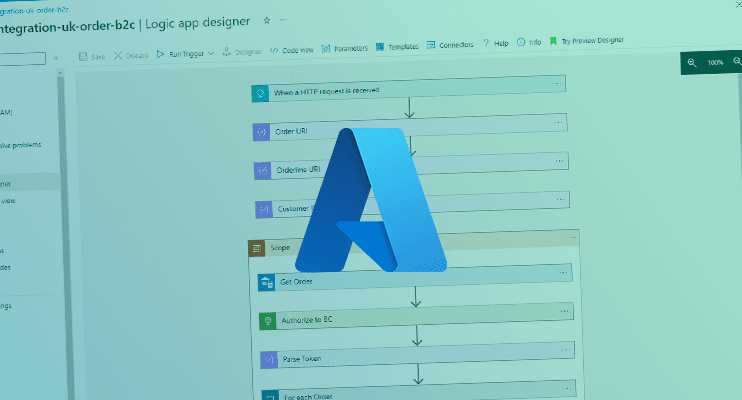The width and height of the screenshot is (742, 400).
Task: Click the Order URI variable icon
Action: click(262, 133)
